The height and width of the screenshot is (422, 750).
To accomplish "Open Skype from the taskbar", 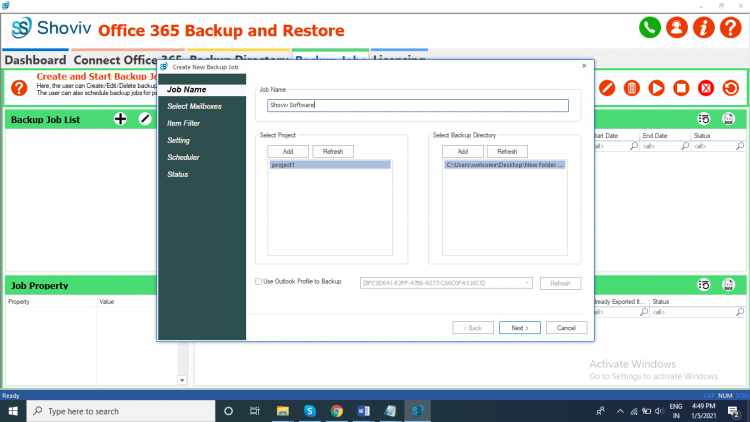I will [x=309, y=411].
